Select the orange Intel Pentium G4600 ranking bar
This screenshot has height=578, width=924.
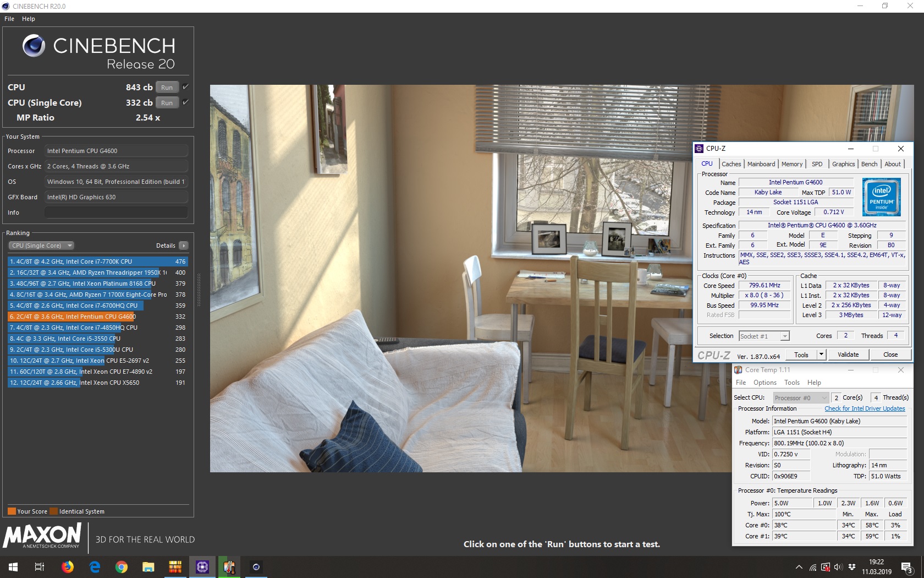[98, 317]
